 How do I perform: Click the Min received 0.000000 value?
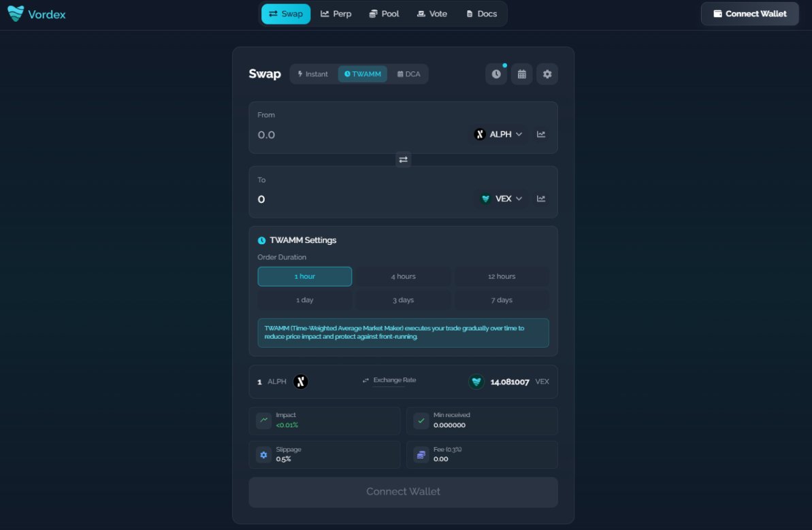tap(449, 425)
